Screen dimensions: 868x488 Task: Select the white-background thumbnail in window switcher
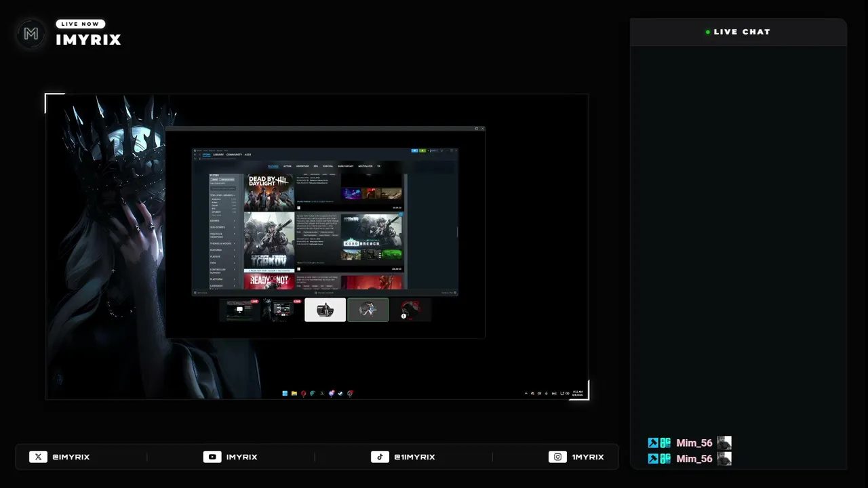tap(325, 310)
